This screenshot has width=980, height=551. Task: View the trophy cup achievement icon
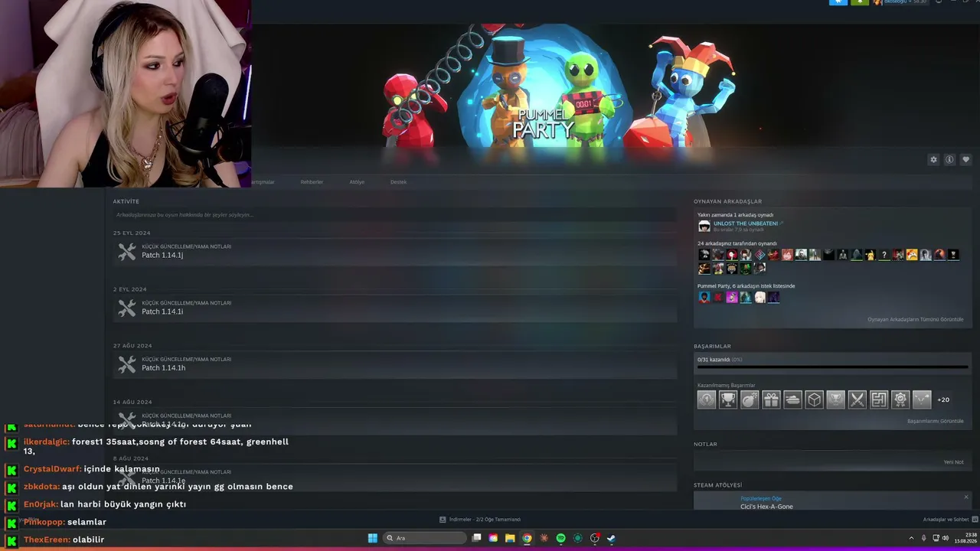728,399
